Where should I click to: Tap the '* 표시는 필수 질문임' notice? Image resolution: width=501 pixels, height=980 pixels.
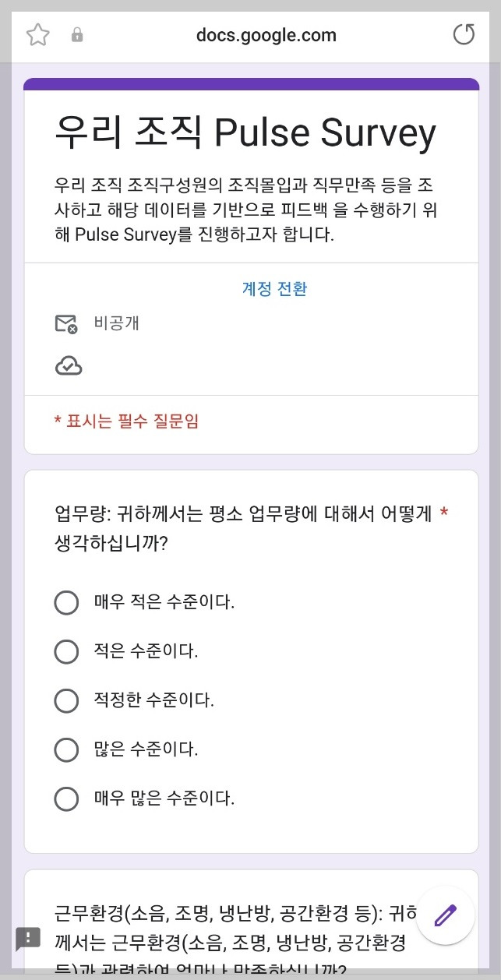coord(126,421)
